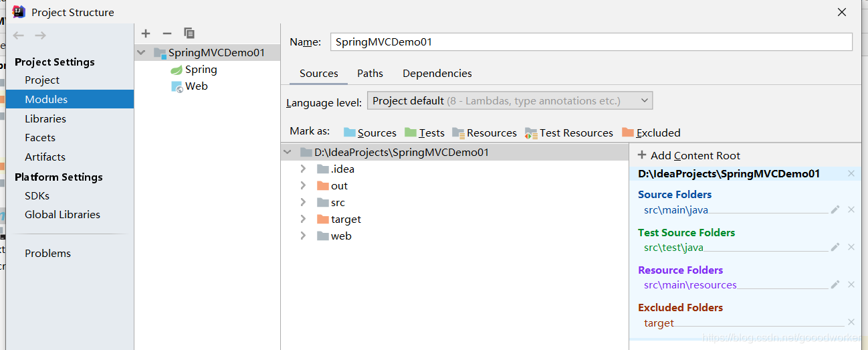Open Facets settings
Screen dimensions: 868x350
click(40, 137)
